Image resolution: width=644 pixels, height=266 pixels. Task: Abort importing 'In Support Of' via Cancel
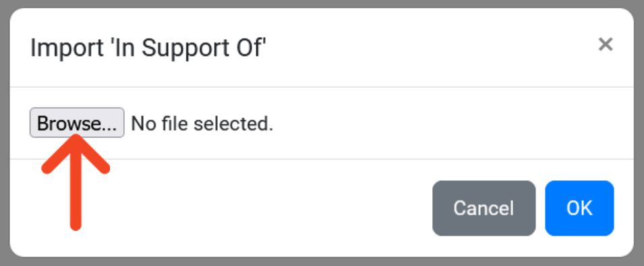click(x=484, y=208)
